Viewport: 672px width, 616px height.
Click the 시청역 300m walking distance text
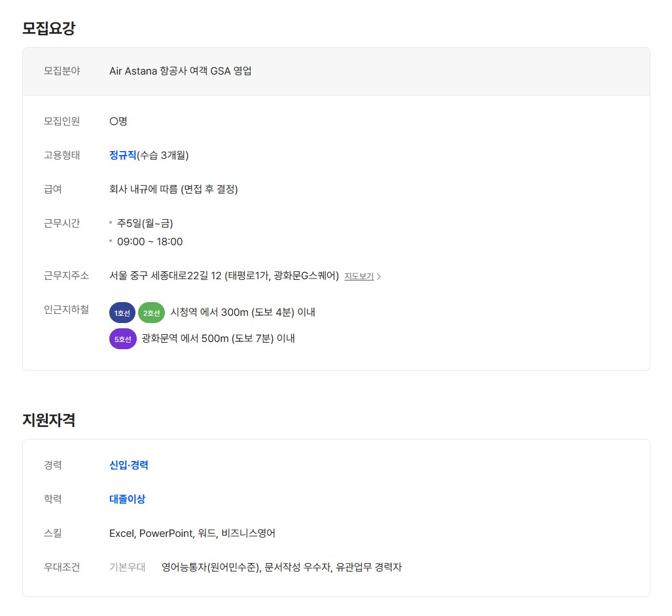[243, 313]
